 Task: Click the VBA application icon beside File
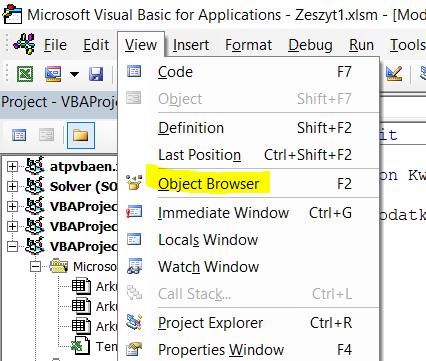(24, 44)
